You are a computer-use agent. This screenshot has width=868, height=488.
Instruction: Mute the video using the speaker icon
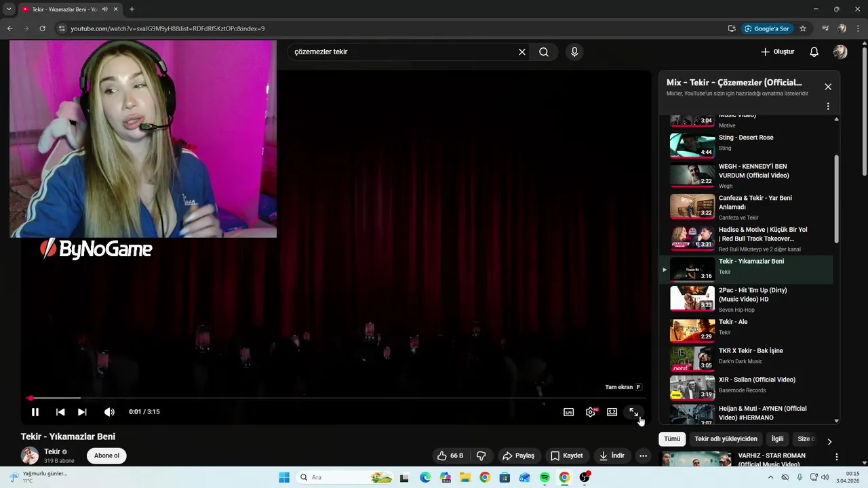click(109, 412)
